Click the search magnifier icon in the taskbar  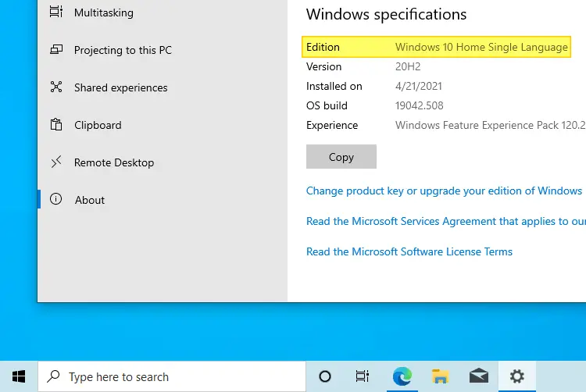click(53, 376)
